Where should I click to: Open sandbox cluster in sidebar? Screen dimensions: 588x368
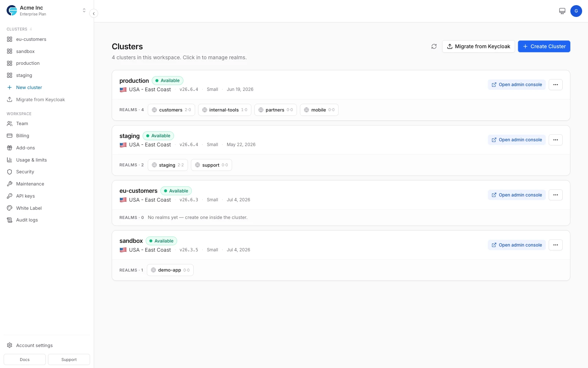click(47, 52)
